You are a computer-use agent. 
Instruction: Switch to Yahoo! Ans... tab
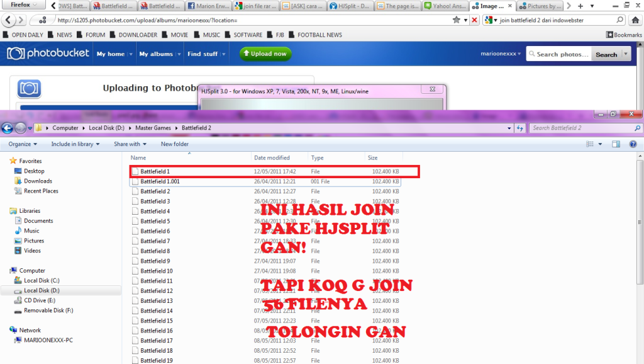click(445, 6)
